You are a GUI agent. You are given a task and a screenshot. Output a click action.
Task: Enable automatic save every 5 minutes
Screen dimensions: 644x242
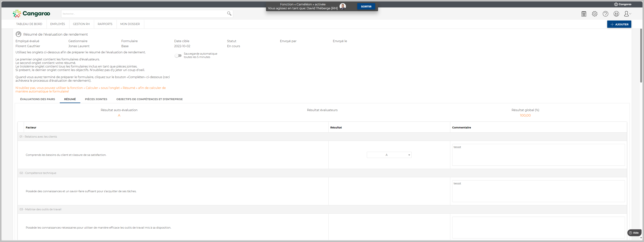point(178,55)
